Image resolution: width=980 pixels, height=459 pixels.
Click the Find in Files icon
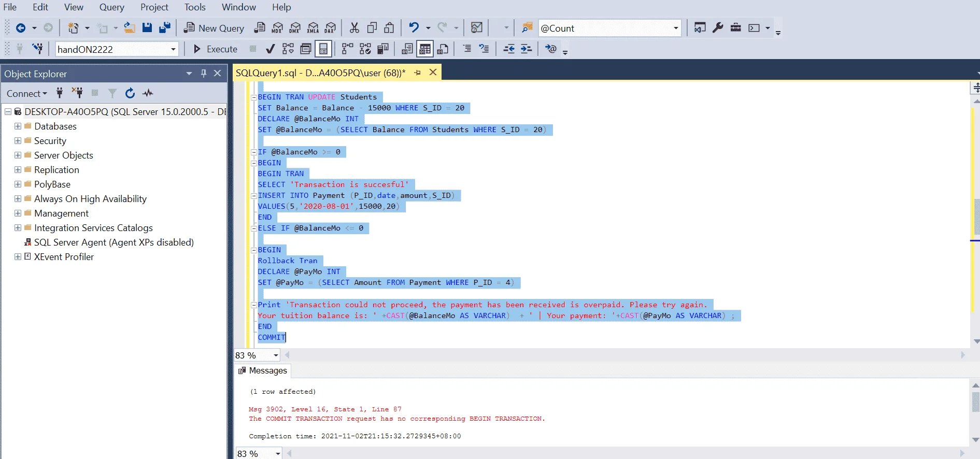click(x=527, y=28)
